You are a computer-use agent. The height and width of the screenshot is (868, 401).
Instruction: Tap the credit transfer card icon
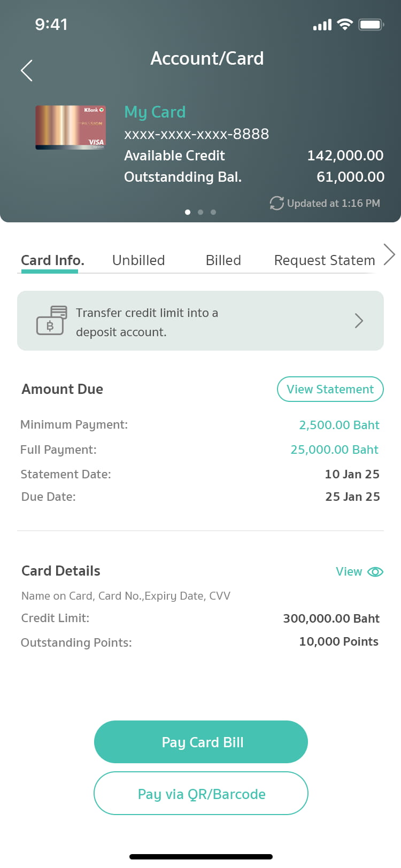click(51, 321)
